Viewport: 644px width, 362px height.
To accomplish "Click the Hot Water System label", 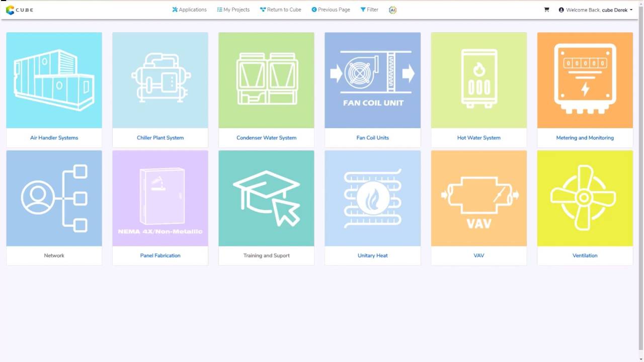I will (478, 138).
